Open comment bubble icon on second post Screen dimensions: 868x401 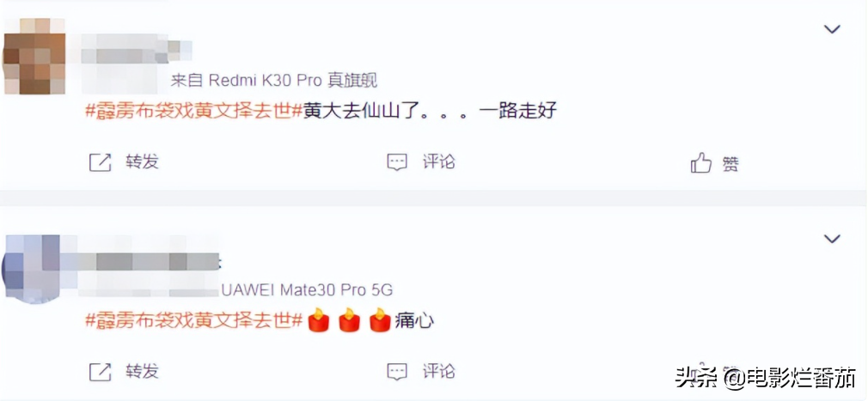[x=397, y=372]
